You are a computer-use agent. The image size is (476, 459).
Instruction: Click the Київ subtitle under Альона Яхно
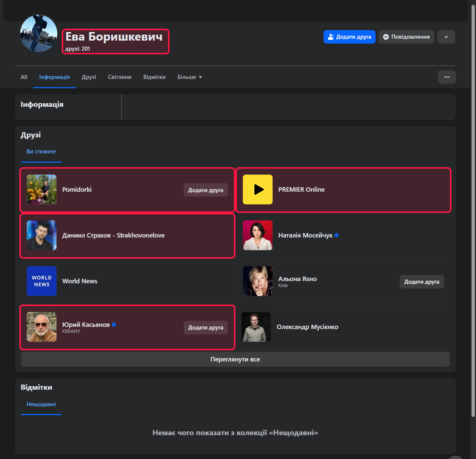click(283, 286)
